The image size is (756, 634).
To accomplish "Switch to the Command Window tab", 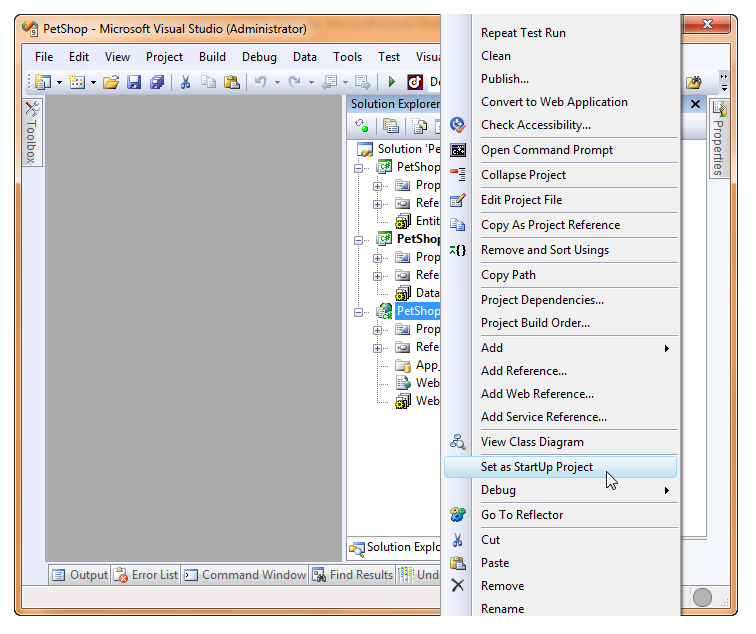I will pyautogui.click(x=244, y=575).
